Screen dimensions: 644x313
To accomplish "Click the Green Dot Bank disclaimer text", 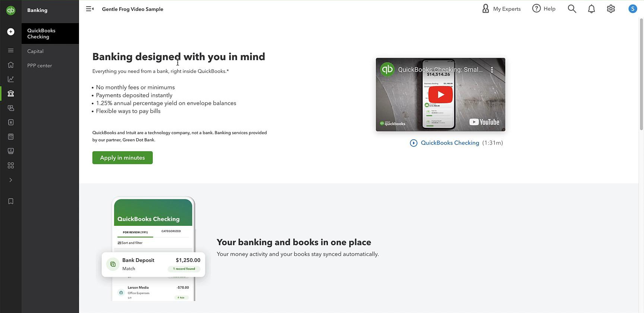I will tap(180, 136).
